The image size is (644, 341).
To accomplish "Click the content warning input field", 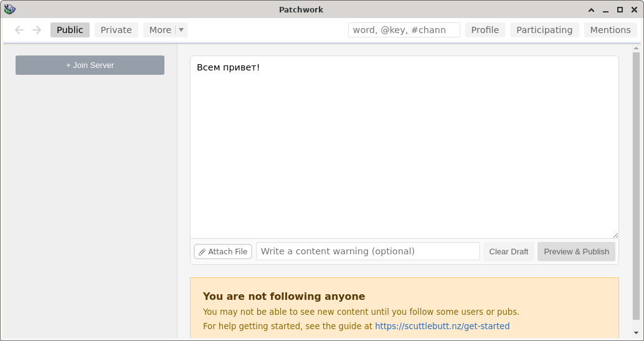I will [368, 251].
